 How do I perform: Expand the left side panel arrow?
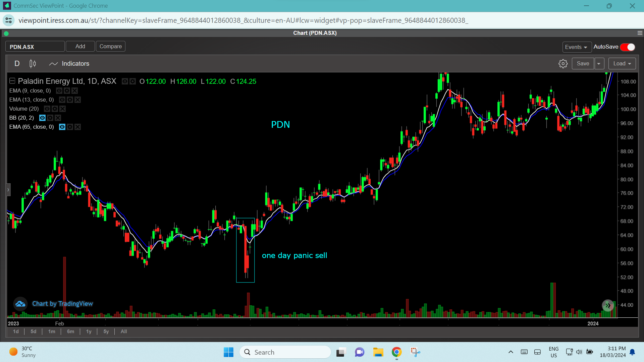point(8,190)
